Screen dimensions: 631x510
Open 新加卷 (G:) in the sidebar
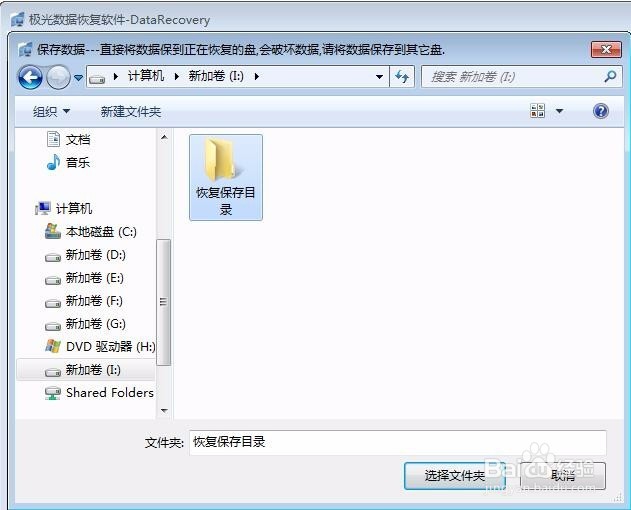tap(95, 324)
